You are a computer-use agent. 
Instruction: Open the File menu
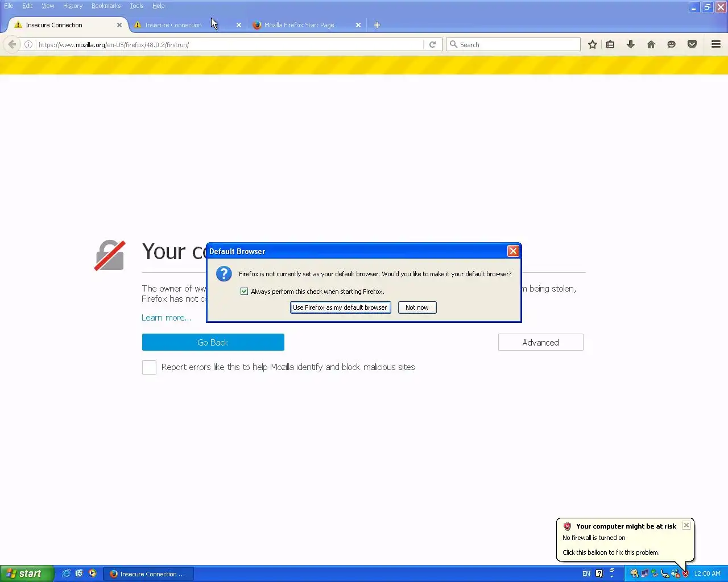pos(9,6)
